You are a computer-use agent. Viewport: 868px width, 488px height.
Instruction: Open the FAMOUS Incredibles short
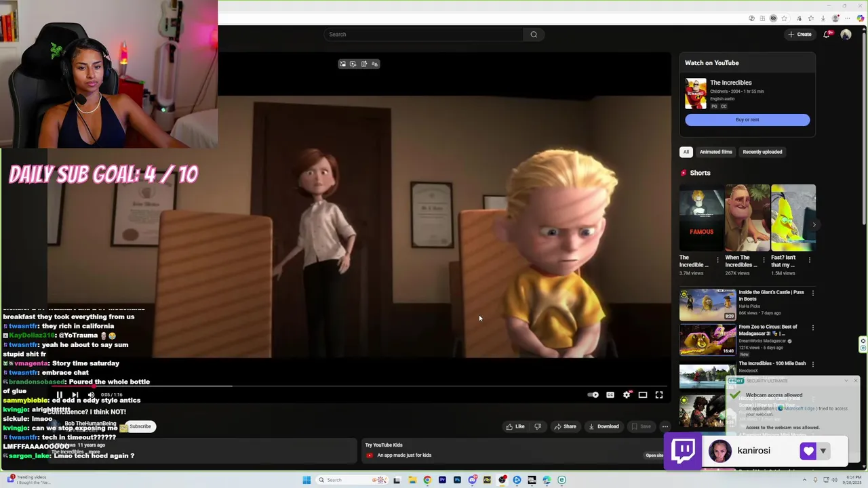(701, 218)
